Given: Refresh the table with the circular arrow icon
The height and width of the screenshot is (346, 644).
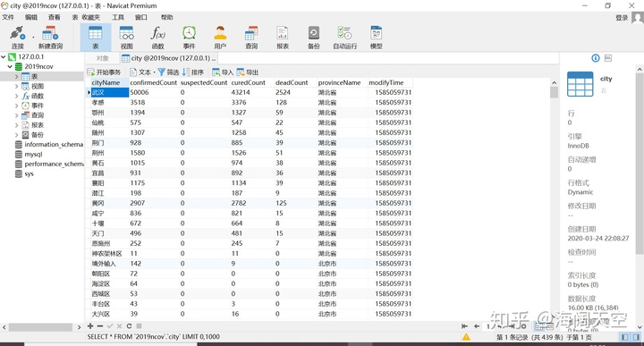Looking at the screenshot, I should (129, 326).
